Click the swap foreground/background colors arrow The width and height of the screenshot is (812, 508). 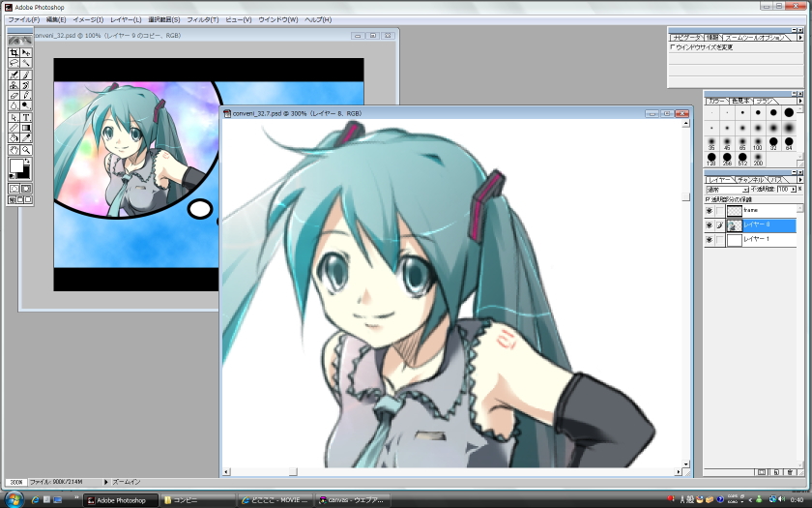coord(27,162)
